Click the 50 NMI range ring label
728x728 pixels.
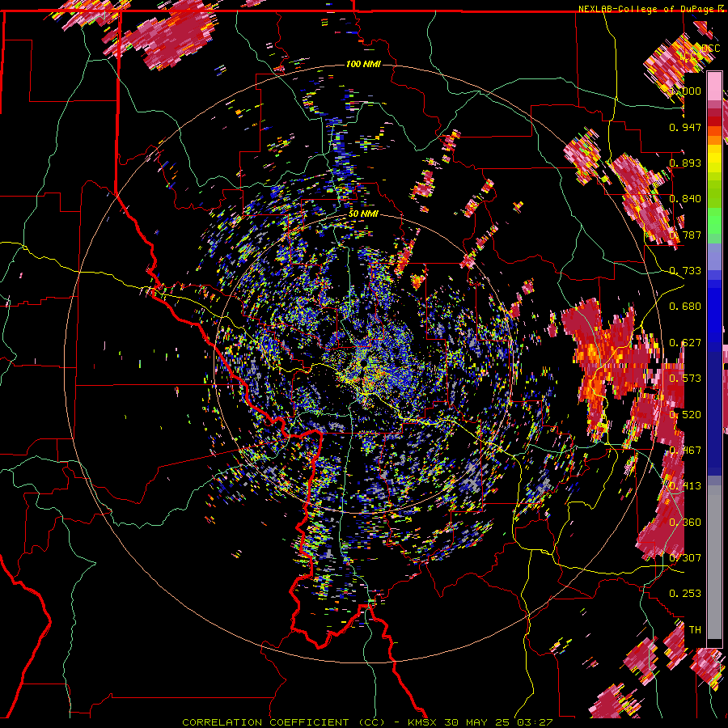click(x=363, y=214)
